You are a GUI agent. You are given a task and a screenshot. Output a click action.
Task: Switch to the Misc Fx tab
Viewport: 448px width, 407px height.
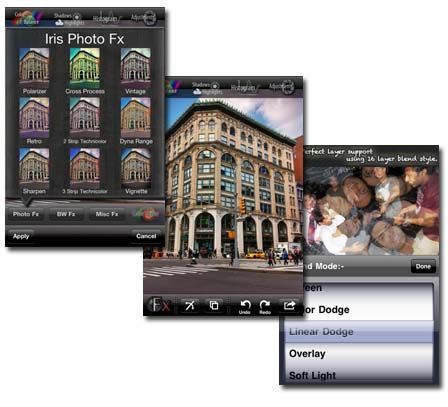click(107, 214)
